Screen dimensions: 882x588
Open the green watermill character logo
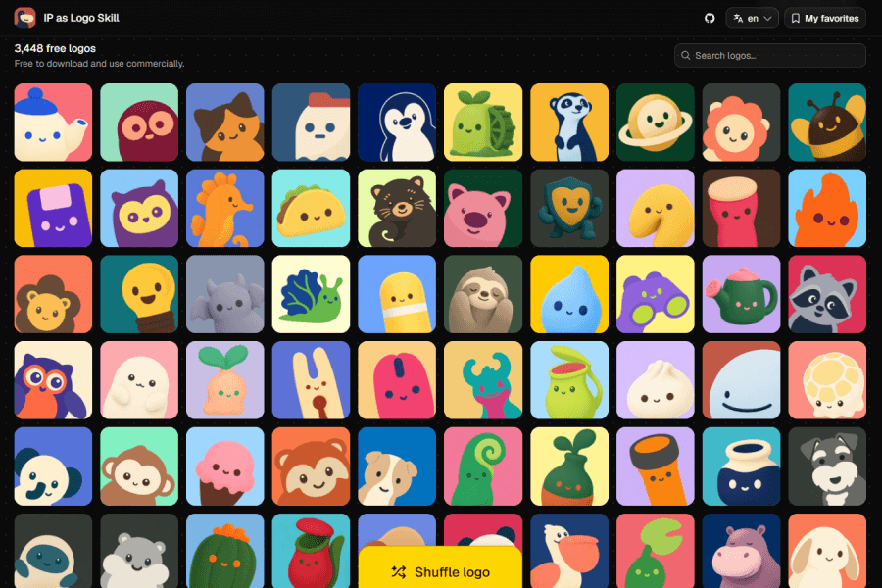click(x=483, y=122)
